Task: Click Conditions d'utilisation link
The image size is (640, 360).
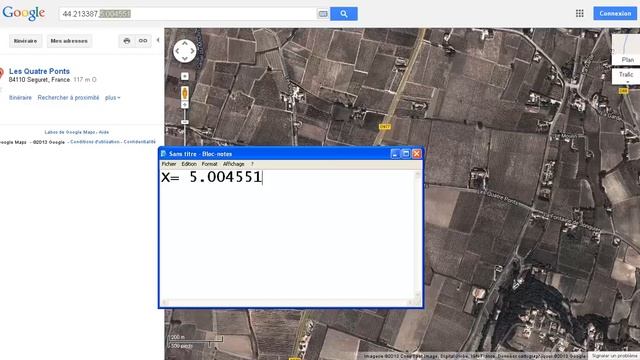Action: point(95,142)
